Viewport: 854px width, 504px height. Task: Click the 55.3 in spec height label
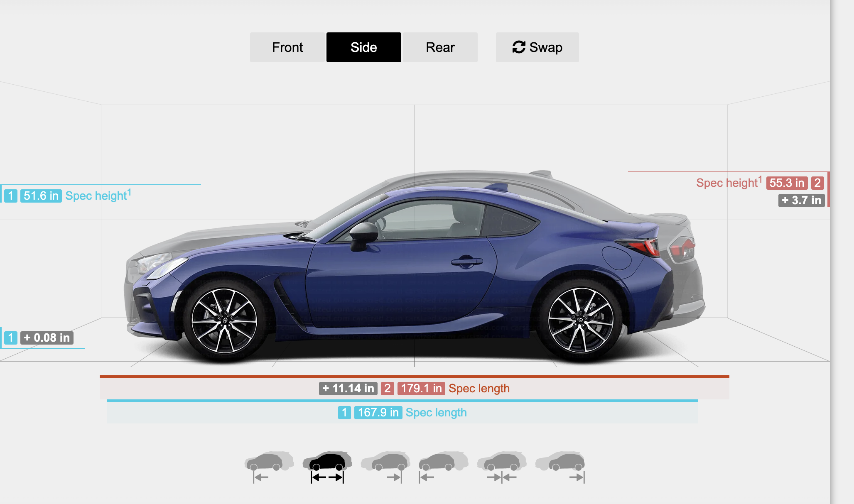coord(787,183)
